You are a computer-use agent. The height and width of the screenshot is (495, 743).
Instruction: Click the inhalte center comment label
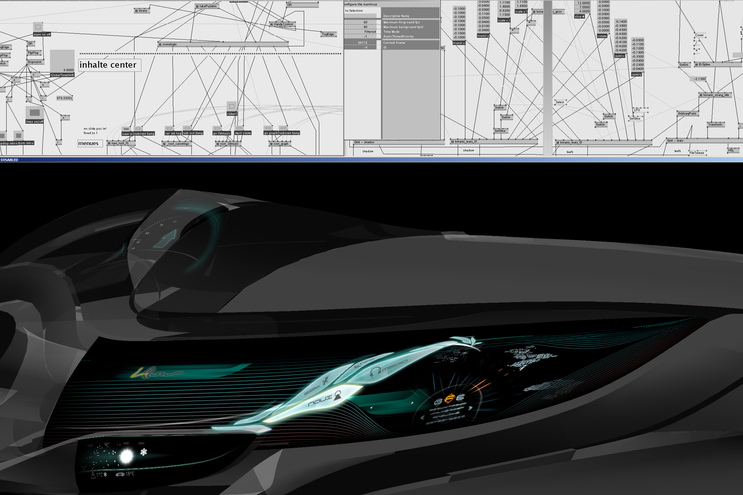pos(109,65)
